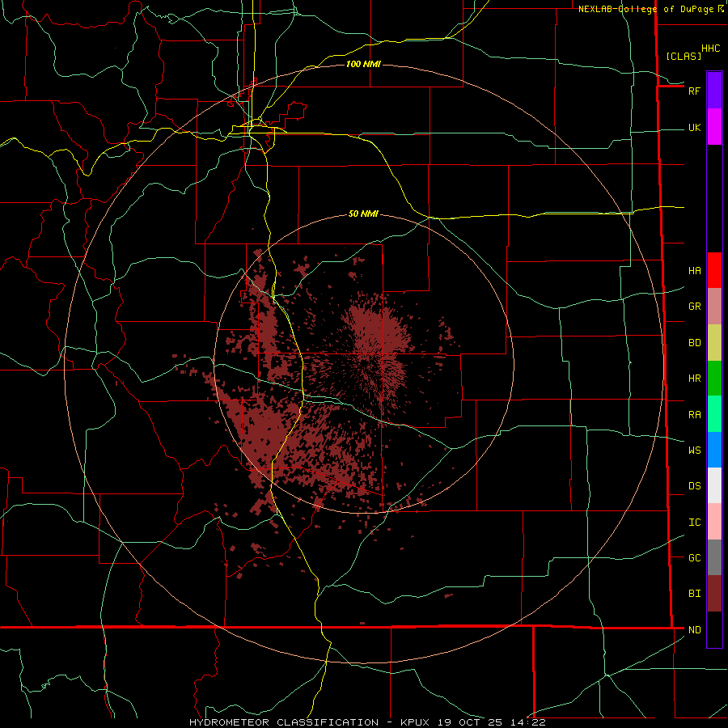Click the IC legend label
Screen dimensions: 728x728
click(x=694, y=523)
